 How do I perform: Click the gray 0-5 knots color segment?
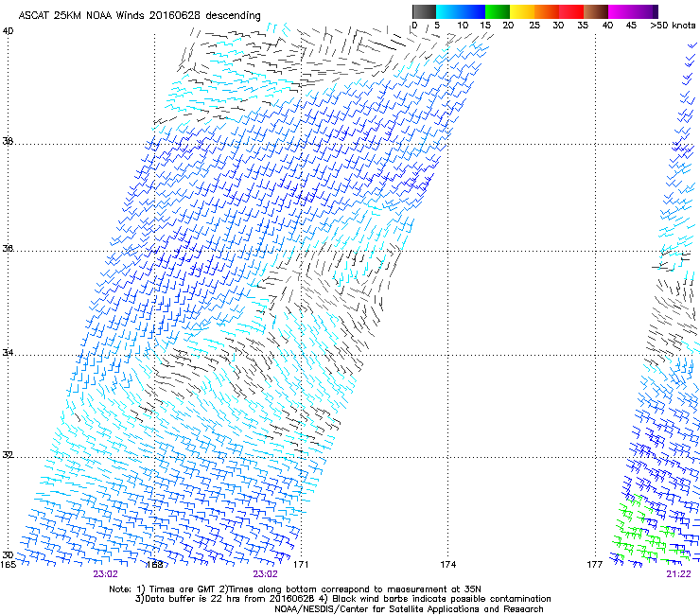coord(424,11)
